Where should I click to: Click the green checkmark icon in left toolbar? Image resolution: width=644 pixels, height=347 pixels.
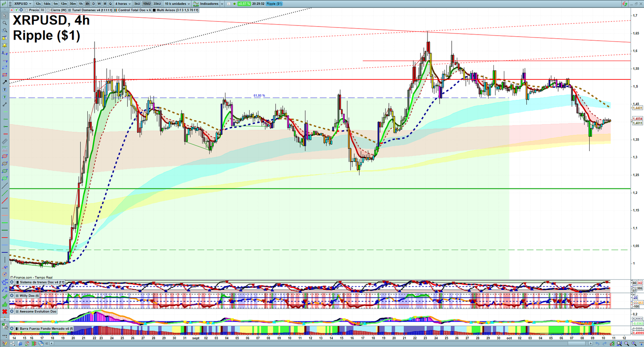coord(4,297)
